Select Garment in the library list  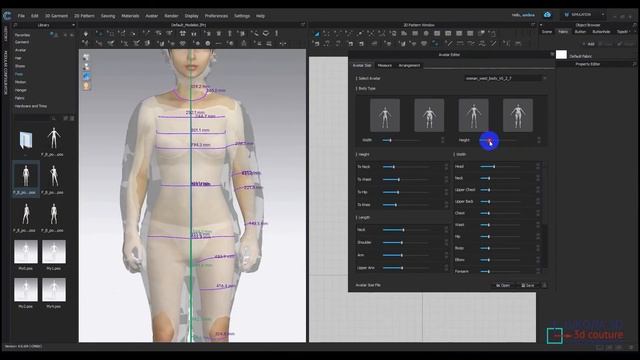tap(22, 42)
